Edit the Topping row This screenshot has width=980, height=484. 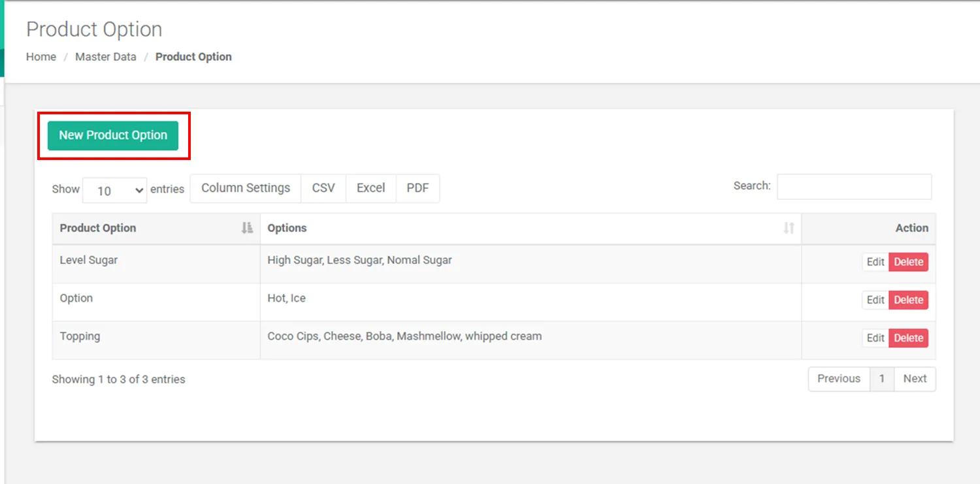(875, 338)
